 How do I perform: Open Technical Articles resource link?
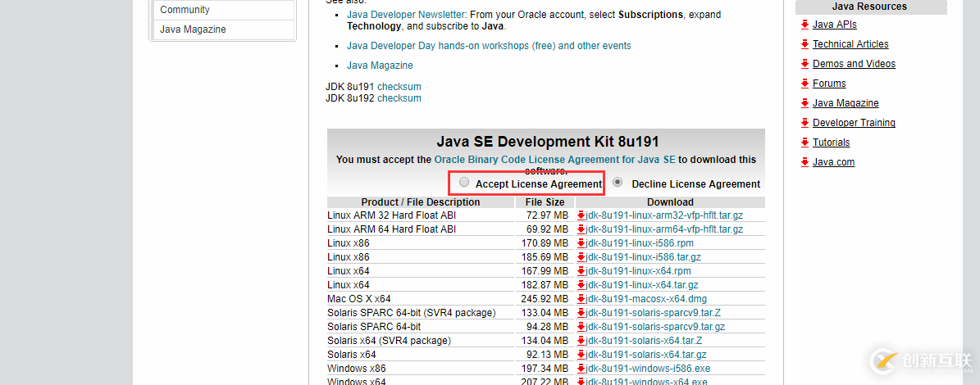pyautogui.click(x=850, y=44)
